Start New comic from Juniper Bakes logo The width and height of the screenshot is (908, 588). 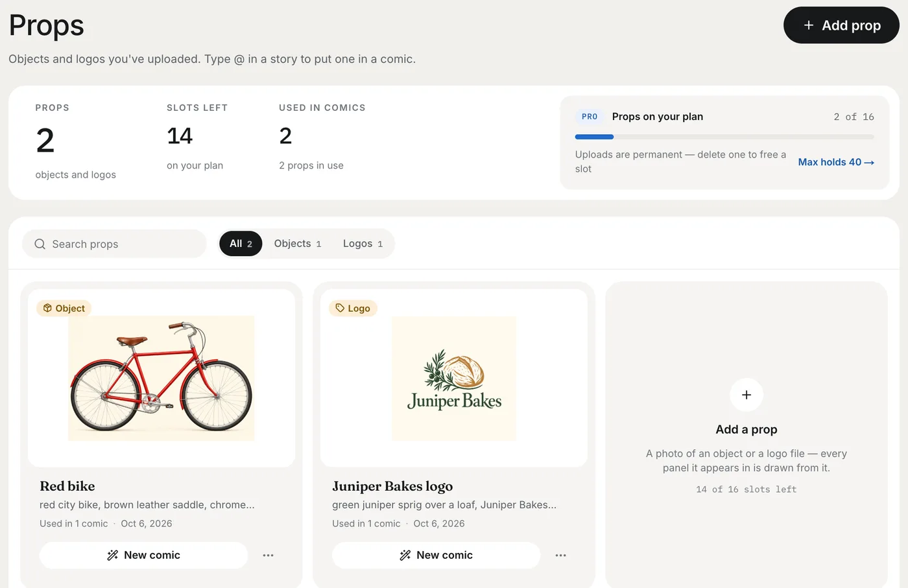(436, 555)
